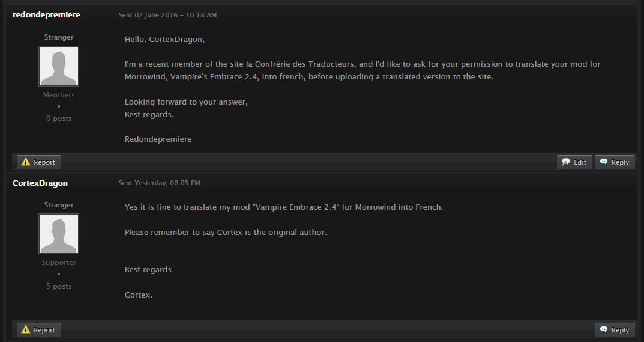
Task: Click the reputation pip under the Members label
Action: [59, 106]
